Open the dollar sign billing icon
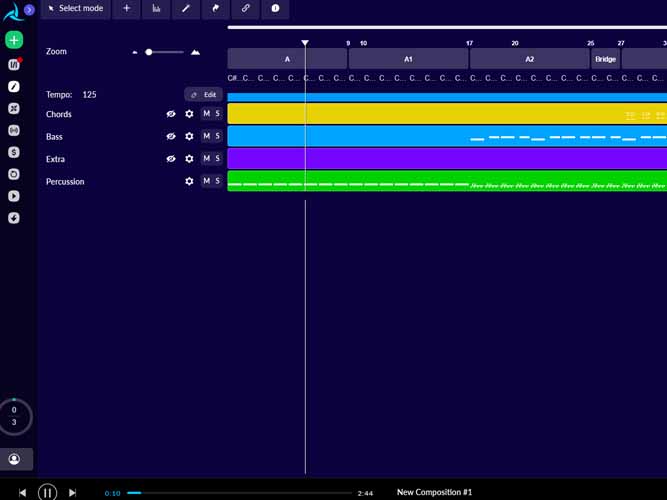Screen dimensions: 667x500 click(14, 152)
